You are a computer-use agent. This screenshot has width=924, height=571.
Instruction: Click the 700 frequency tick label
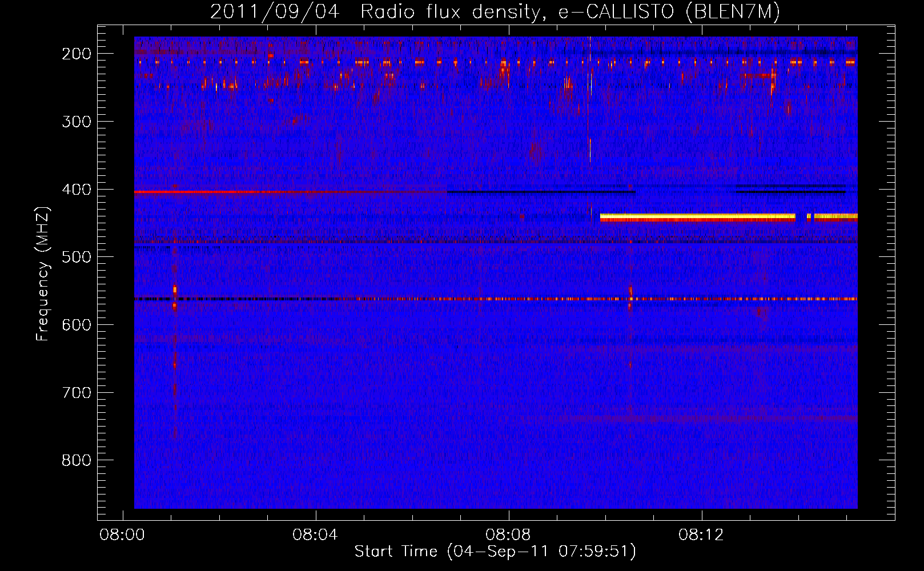(x=77, y=393)
